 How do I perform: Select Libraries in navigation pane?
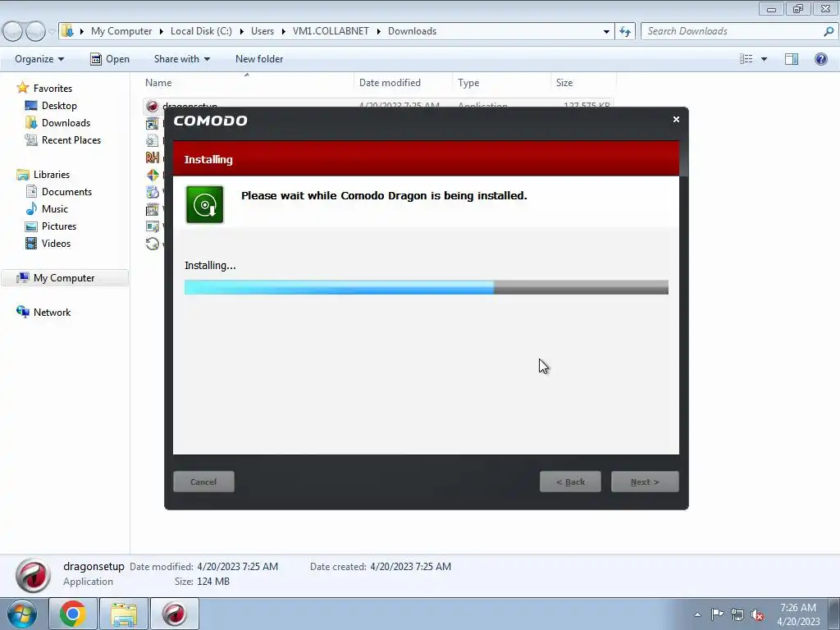[x=52, y=175]
